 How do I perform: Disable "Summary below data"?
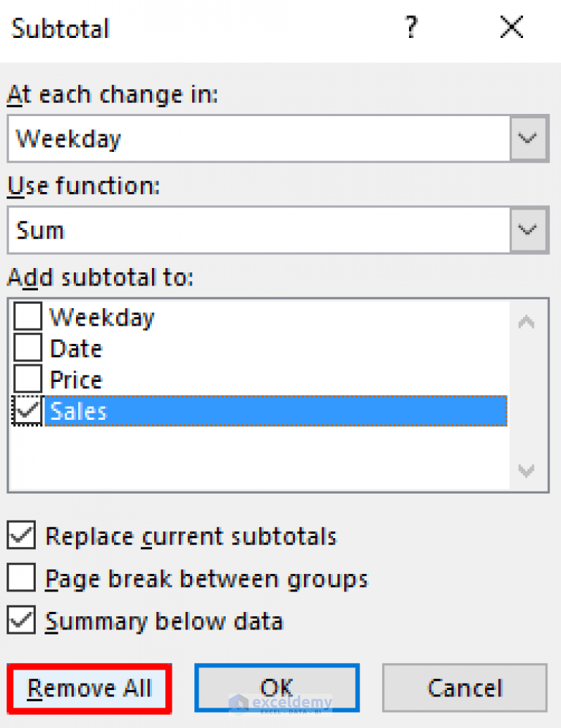tap(20, 620)
